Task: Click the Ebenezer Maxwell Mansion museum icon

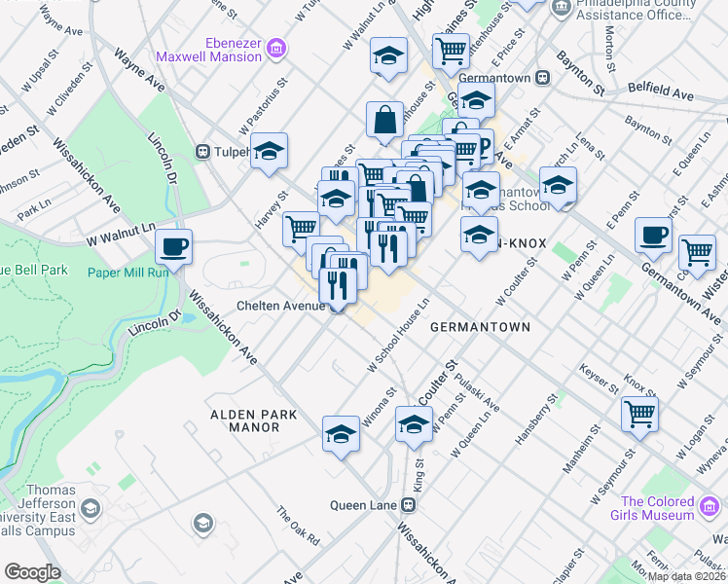Action: point(277,48)
